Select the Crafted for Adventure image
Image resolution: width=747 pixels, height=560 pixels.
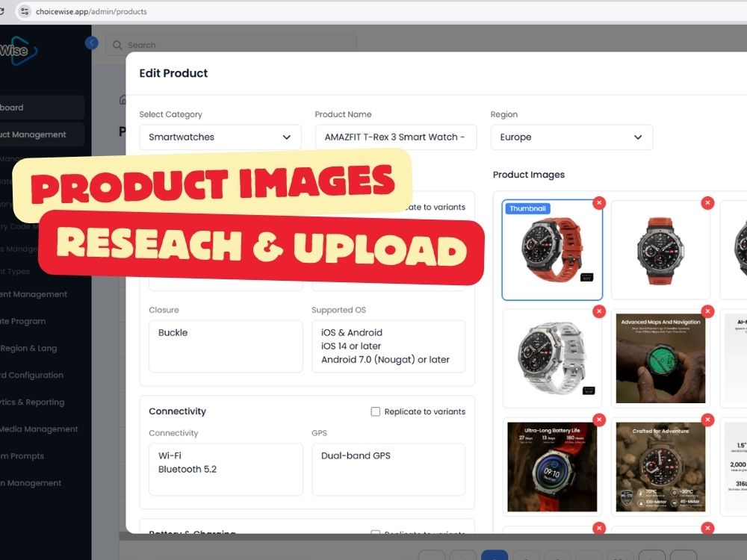point(660,467)
